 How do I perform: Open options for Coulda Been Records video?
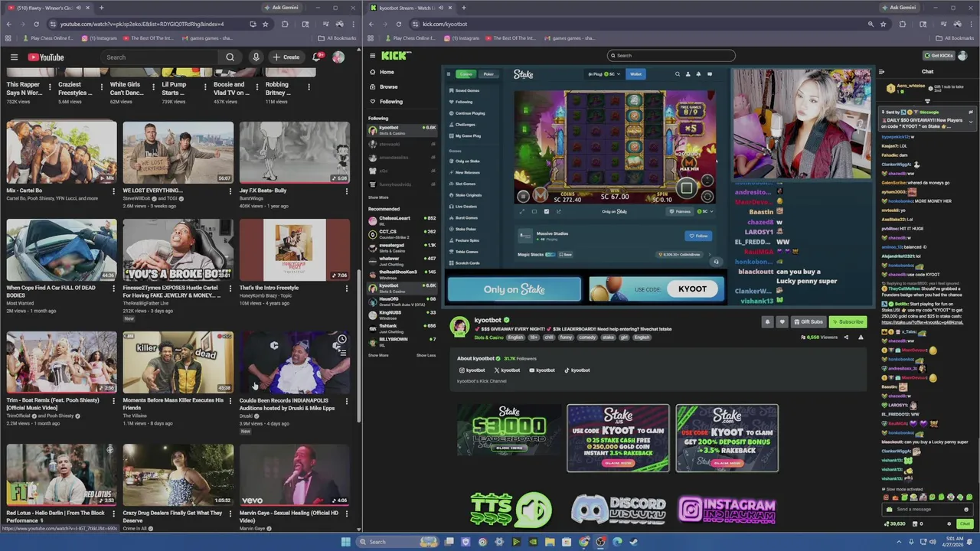pos(346,401)
